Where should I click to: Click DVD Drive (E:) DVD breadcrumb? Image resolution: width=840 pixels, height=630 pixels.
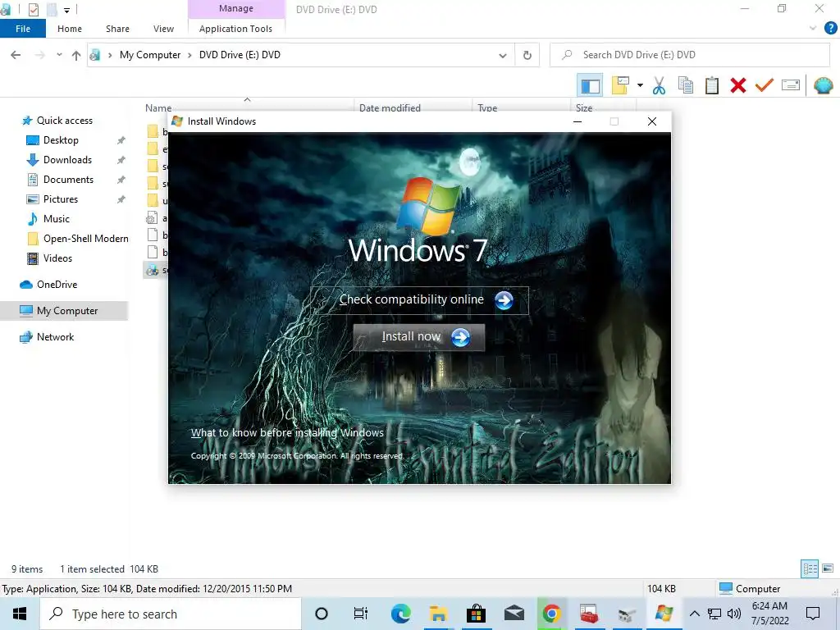(x=240, y=55)
